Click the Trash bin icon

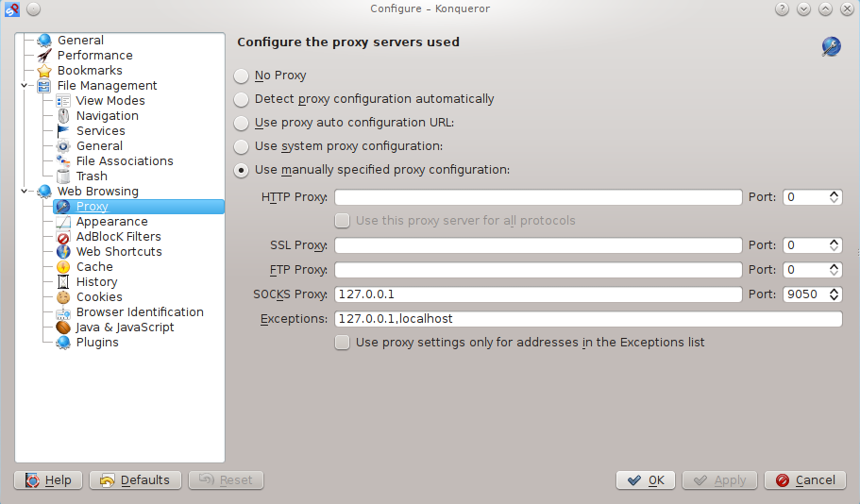click(x=63, y=176)
